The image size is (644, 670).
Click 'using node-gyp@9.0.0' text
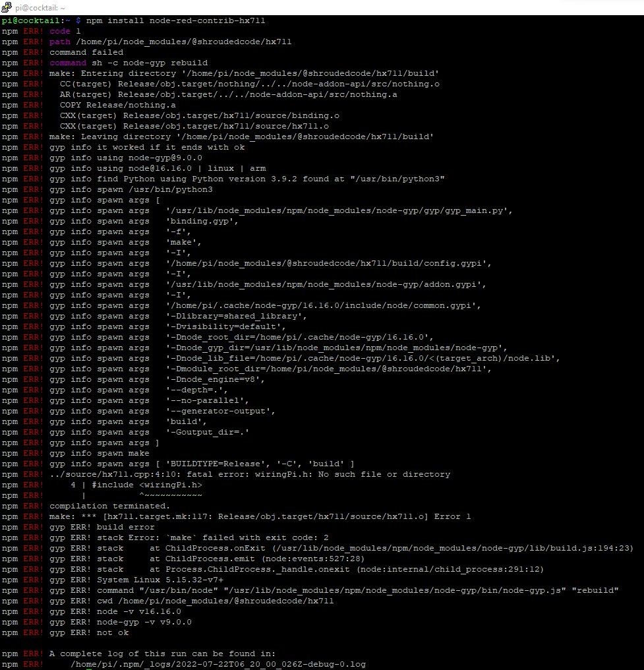point(150,158)
